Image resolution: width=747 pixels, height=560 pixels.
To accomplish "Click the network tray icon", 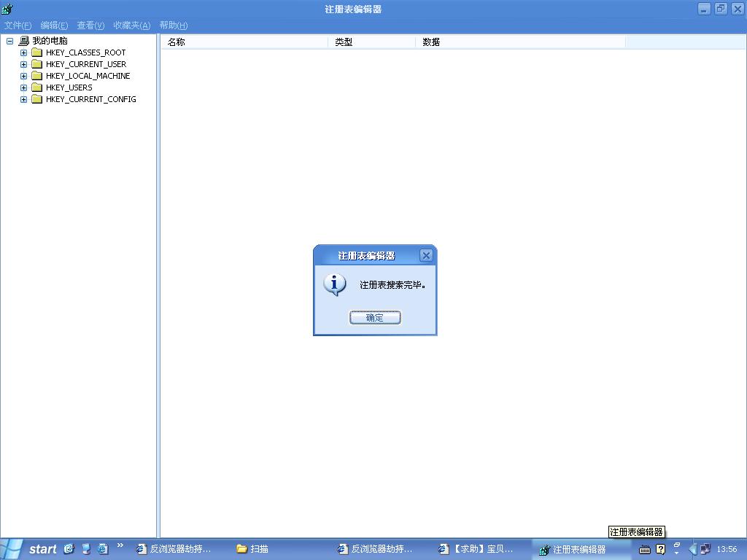I will click(x=705, y=549).
